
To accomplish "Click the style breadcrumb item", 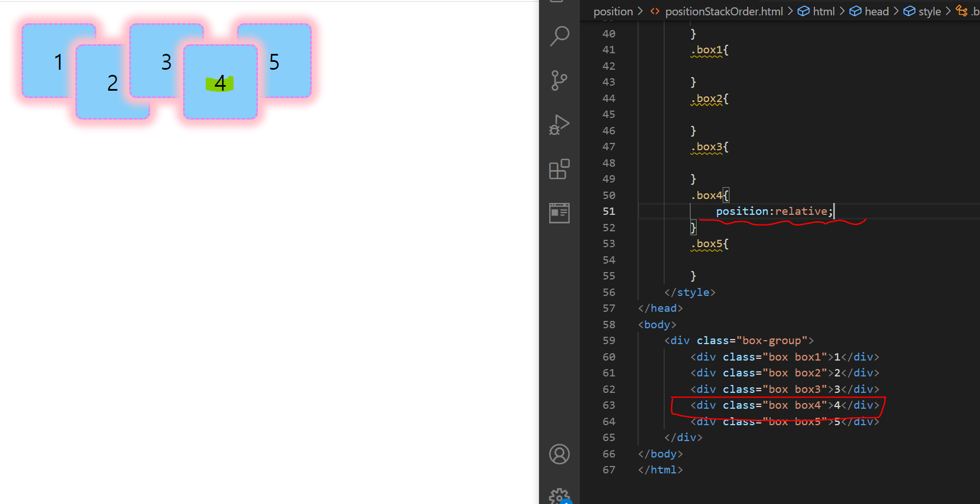I will point(923,11).
